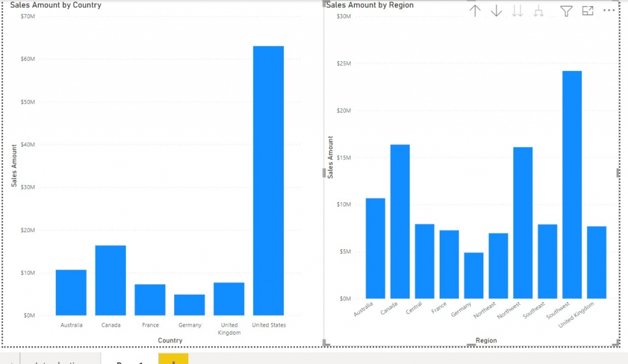Open the More options ellipsis menu
Image resolution: width=628 pixels, height=364 pixels.
[x=609, y=10]
